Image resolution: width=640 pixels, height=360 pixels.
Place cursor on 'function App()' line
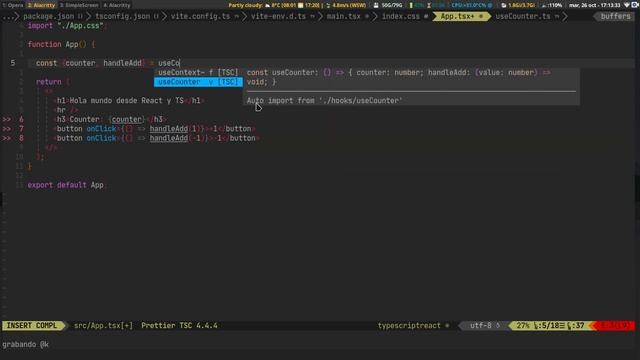click(61, 44)
